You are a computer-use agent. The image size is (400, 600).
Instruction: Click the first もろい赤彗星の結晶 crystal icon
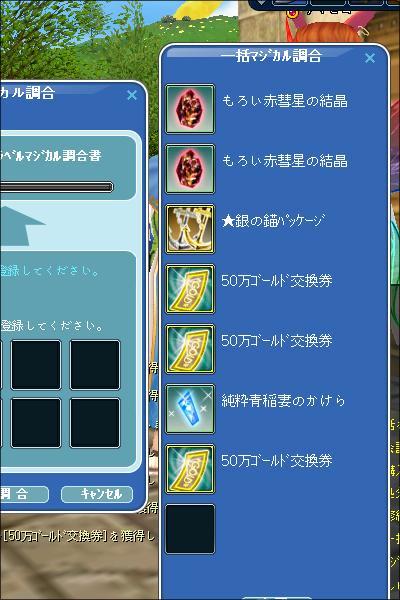(190, 109)
